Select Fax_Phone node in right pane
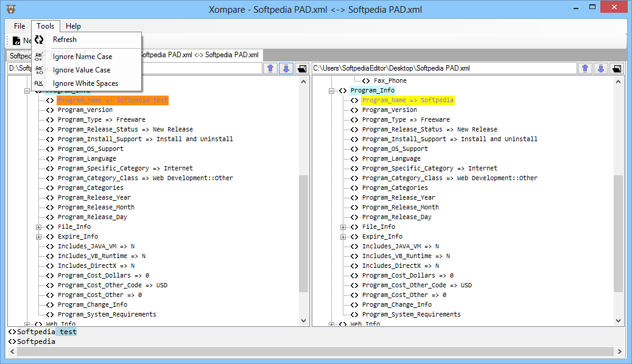The image size is (632, 364). coord(390,80)
